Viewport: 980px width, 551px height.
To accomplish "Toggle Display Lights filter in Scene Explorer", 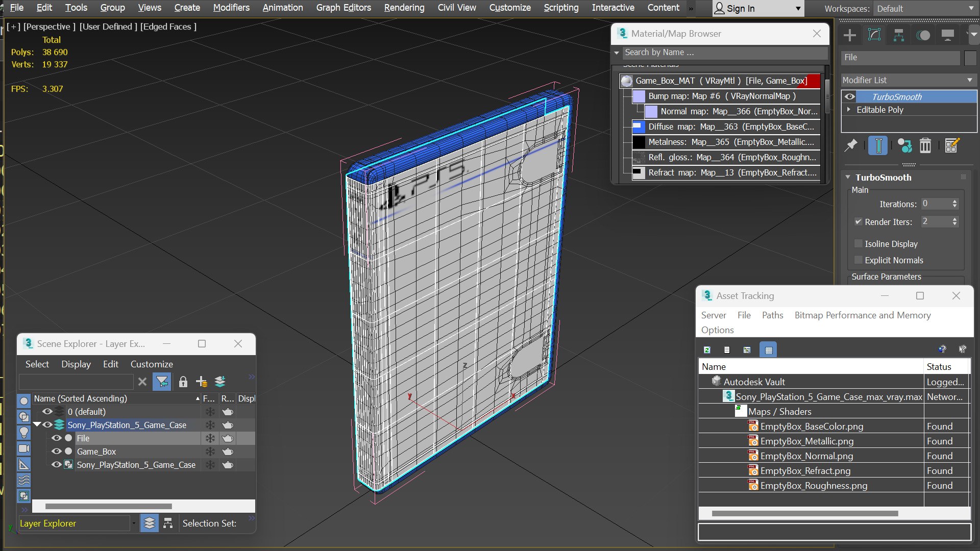I will pyautogui.click(x=24, y=433).
